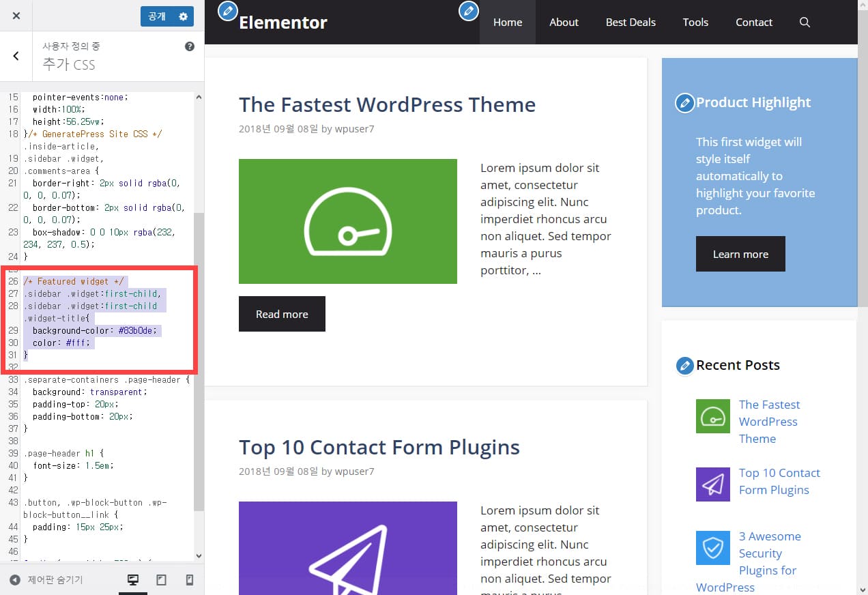Click the Product Highlight widget title
Screen dimensions: 868x595
pos(753,102)
